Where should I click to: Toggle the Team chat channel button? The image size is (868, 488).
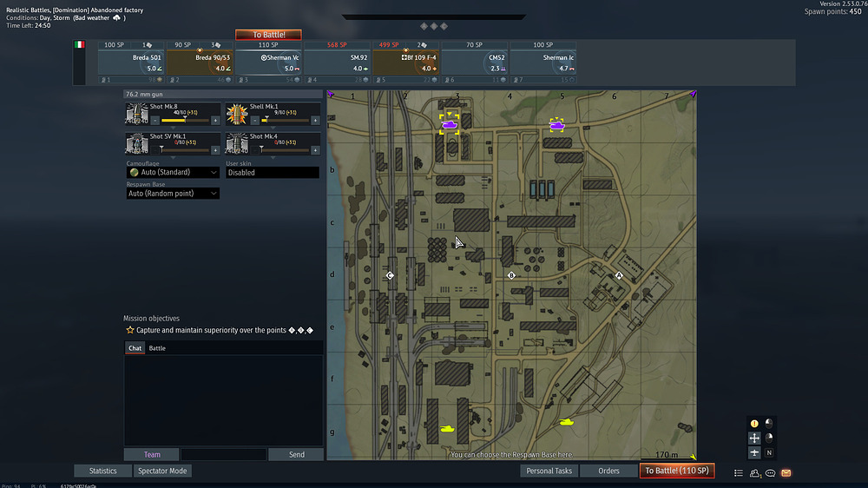(x=152, y=455)
